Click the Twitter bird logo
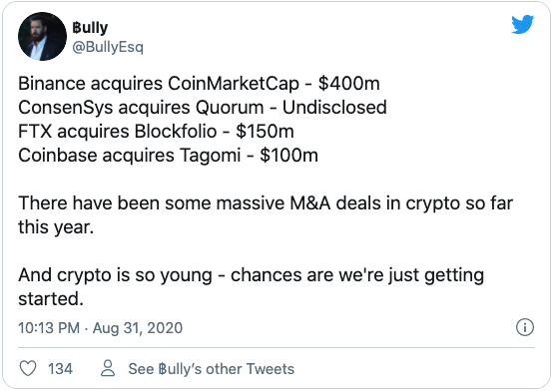 (x=522, y=24)
